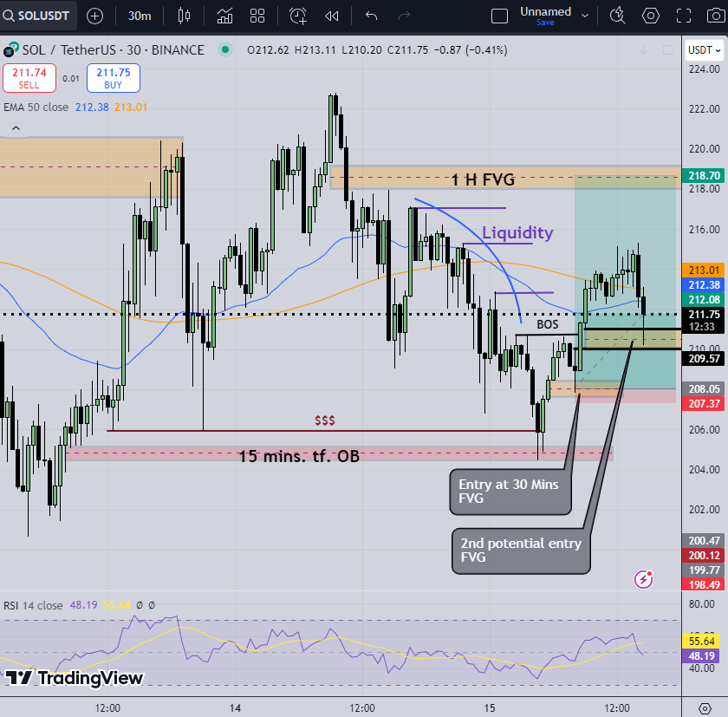Viewport: 728px width, 717px height.
Task: Click the TradingView logo
Action: (74, 678)
